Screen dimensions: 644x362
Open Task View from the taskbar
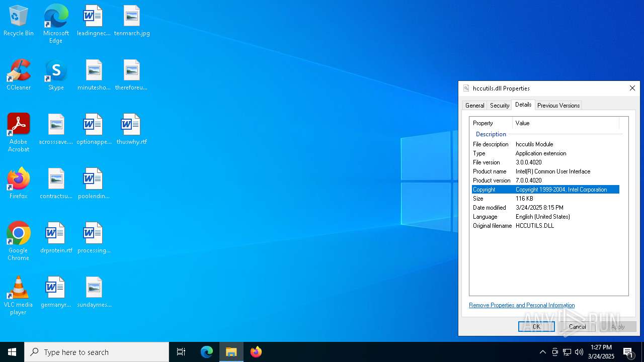tap(181, 352)
